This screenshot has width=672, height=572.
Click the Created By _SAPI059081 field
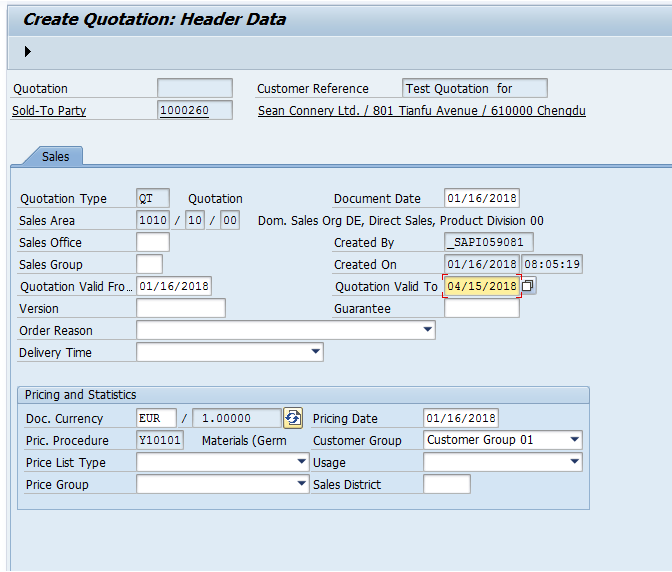(489, 242)
